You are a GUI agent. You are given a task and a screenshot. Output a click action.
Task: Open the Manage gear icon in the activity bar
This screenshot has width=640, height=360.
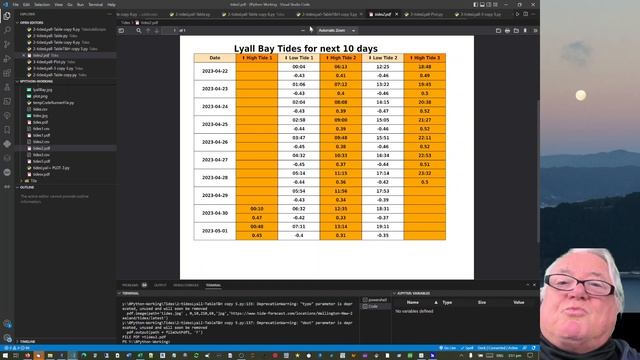click(7, 338)
